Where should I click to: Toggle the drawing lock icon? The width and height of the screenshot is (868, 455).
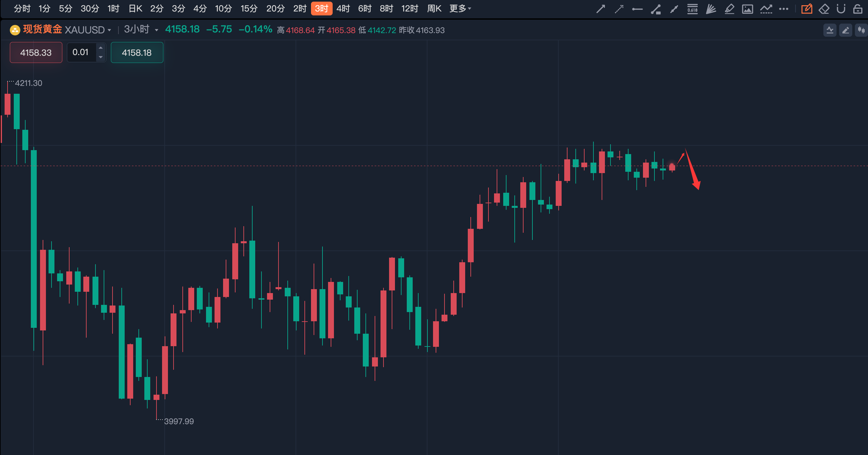click(858, 9)
